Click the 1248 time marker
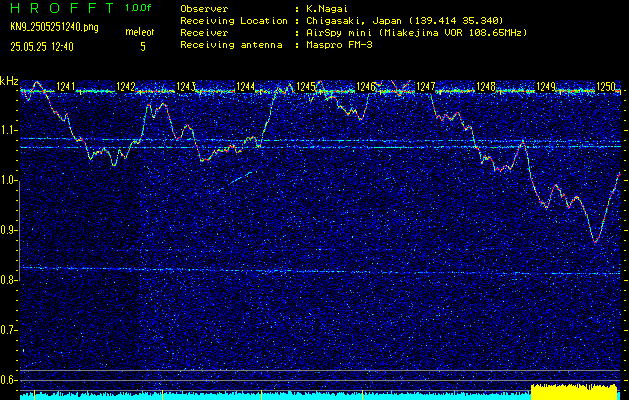The height and width of the screenshot is (400, 629). [486, 86]
